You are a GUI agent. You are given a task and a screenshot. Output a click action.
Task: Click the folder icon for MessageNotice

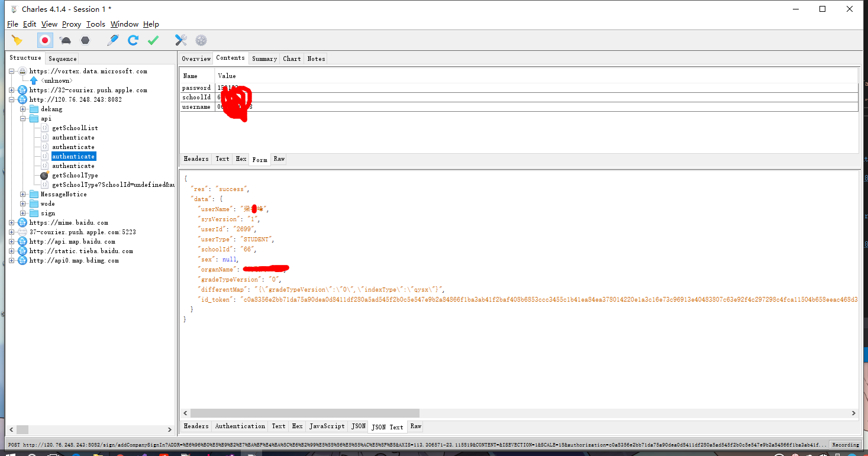[34, 194]
